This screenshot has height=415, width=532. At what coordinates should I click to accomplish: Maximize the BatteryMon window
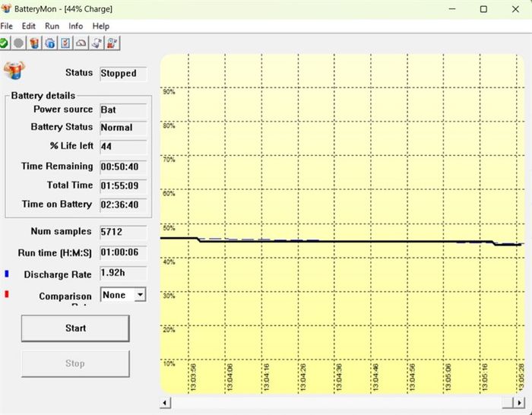[483, 9]
